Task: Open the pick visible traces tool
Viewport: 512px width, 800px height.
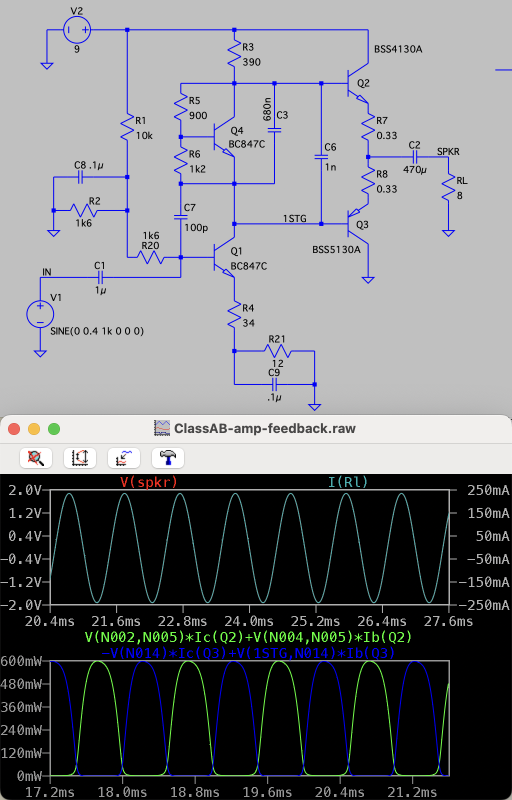Action: point(124,458)
